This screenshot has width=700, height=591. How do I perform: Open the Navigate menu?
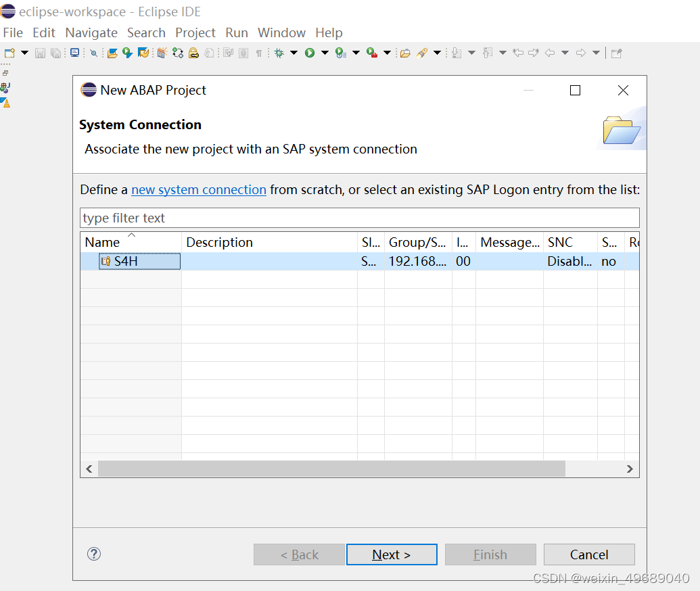click(x=91, y=32)
